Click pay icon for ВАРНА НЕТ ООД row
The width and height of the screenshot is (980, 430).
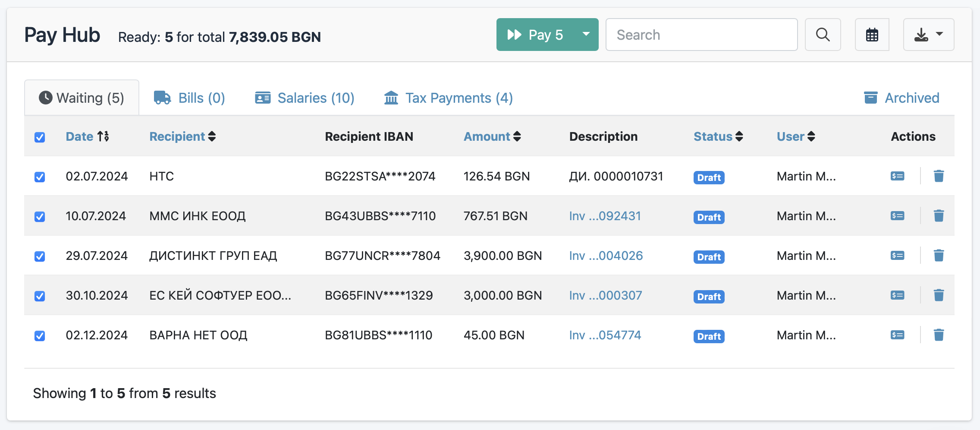click(x=897, y=335)
